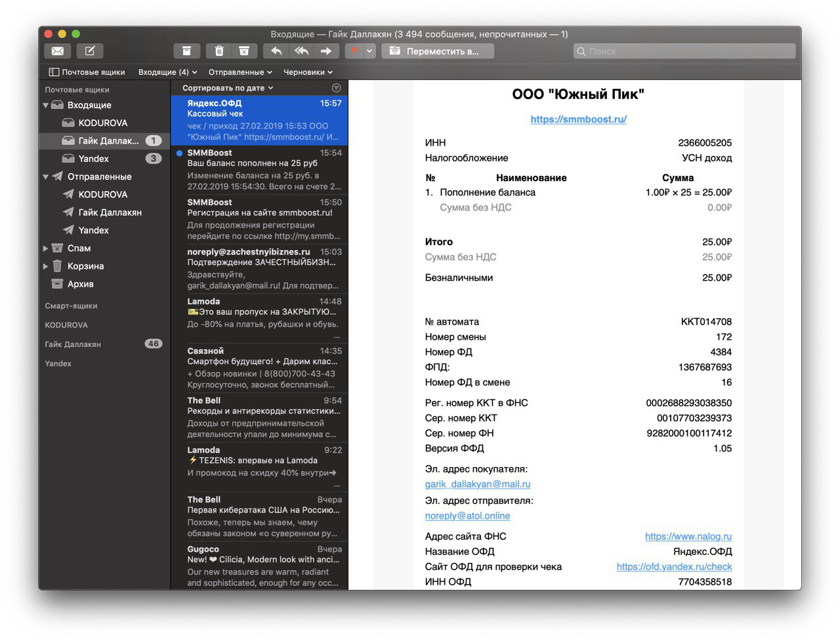Open the Черновики favorites dropdown

tap(308, 72)
